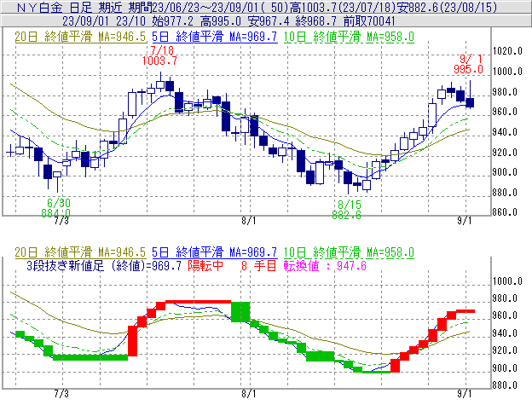The height and width of the screenshot is (405, 532).
Task: Click the low value 安882.6(23/08/15)
Action: point(447,7)
